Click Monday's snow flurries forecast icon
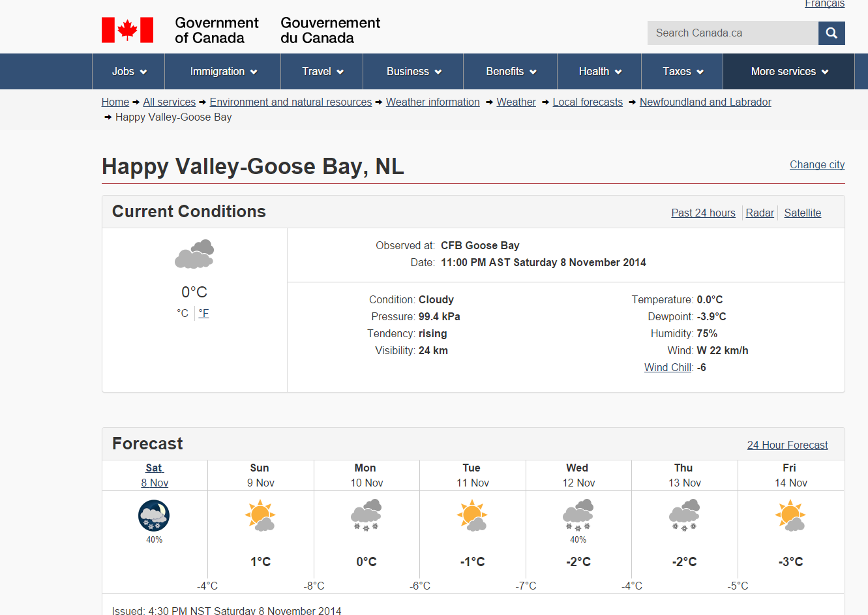Screen dimensions: 868x615 [366, 515]
